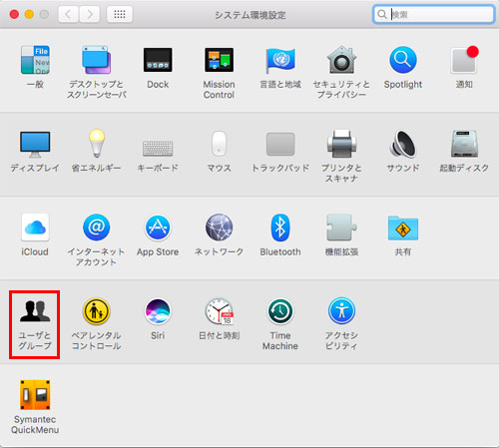Open the iCloud preferences pane

click(x=35, y=235)
